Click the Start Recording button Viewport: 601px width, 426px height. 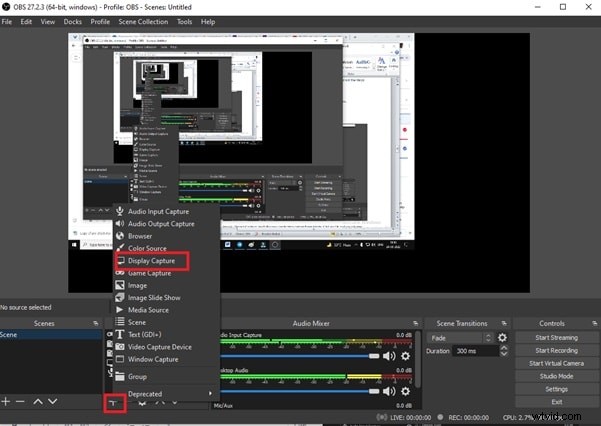tap(557, 351)
